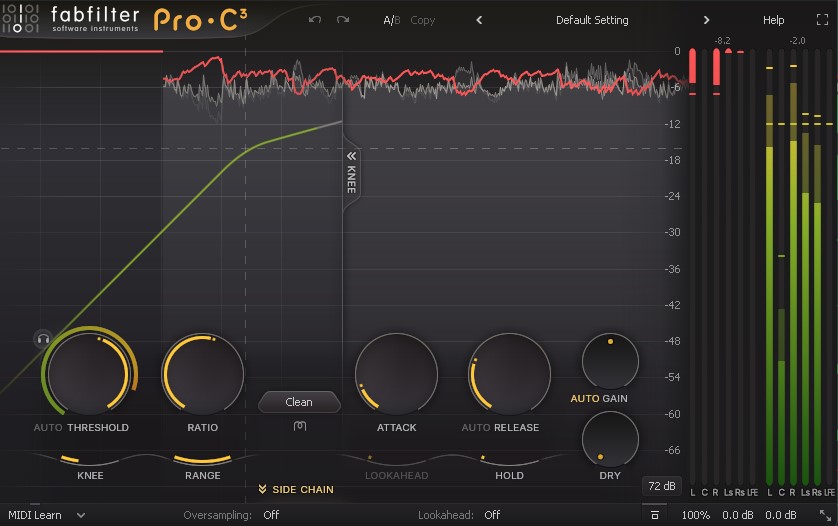The height and width of the screenshot is (526, 838).
Task: Adjust the Range slider
Action: pos(203,460)
